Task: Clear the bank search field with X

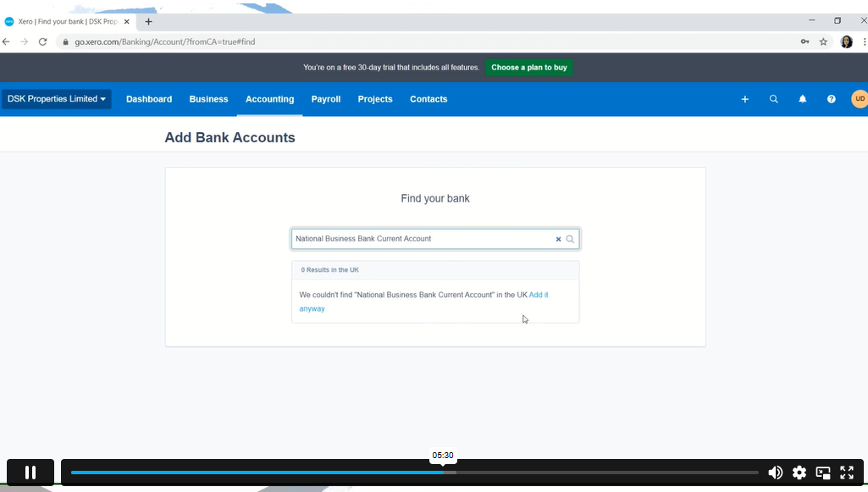Action: (558, 240)
